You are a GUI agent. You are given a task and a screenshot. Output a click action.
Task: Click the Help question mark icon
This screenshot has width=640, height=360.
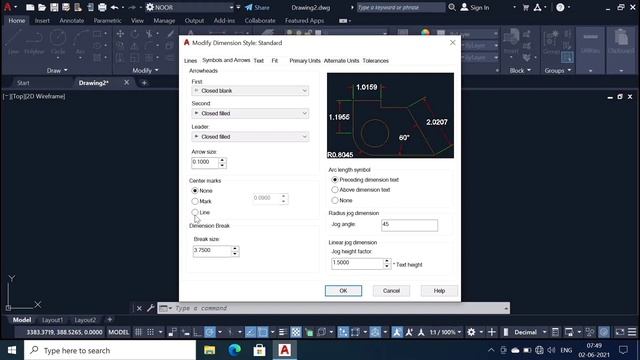pos(560,7)
